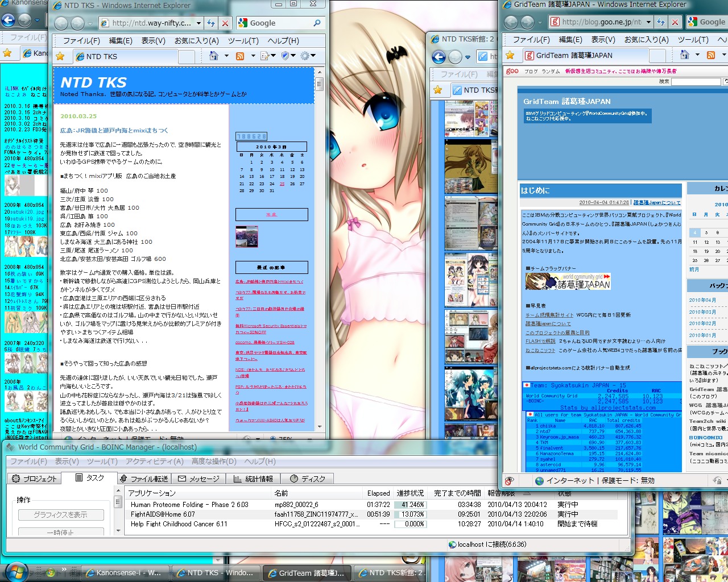Click Stop icon in GridTeam 諸葛瑾JAPAN window
728x582 pixels.
675,22
